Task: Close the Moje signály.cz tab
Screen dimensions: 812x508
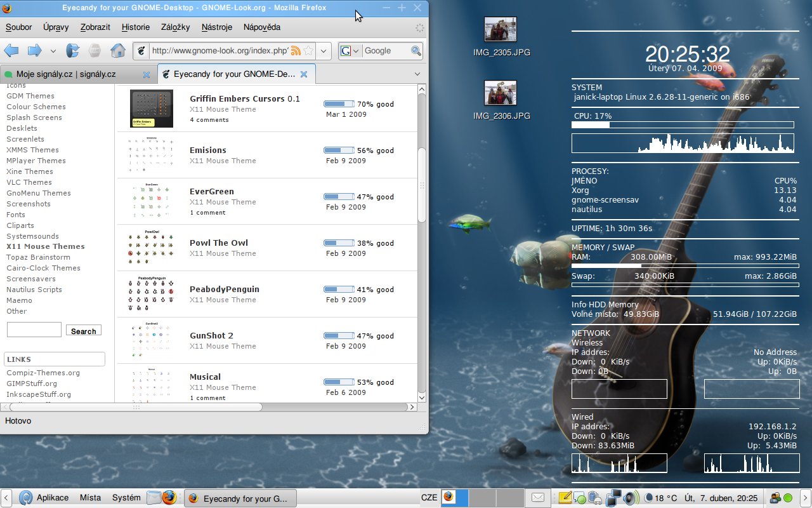Action: [147, 74]
